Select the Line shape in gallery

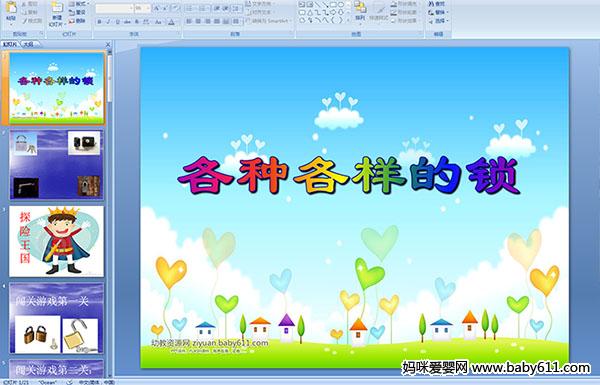(317, 5)
